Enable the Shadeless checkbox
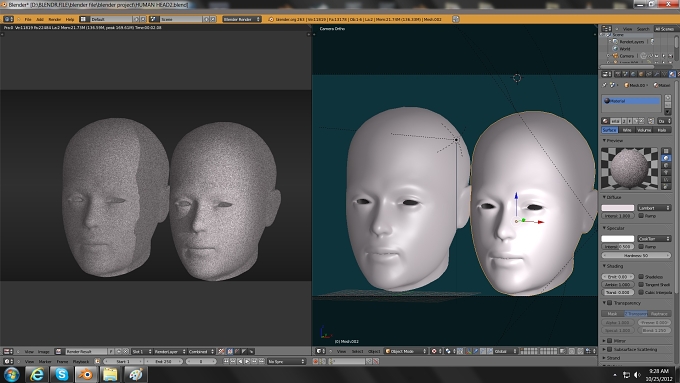Image resolution: width=680 pixels, height=383 pixels. (x=641, y=277)
